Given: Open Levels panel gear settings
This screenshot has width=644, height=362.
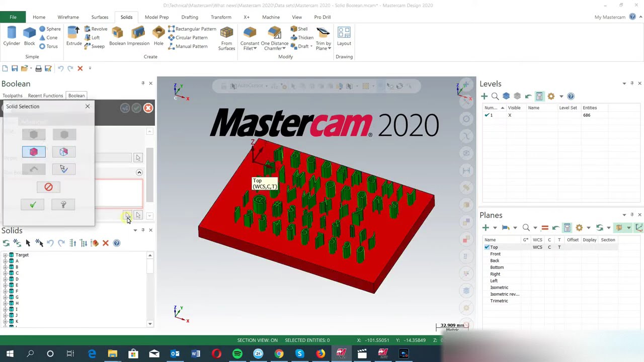Looking at the screenshot, I should click(551, 96).
